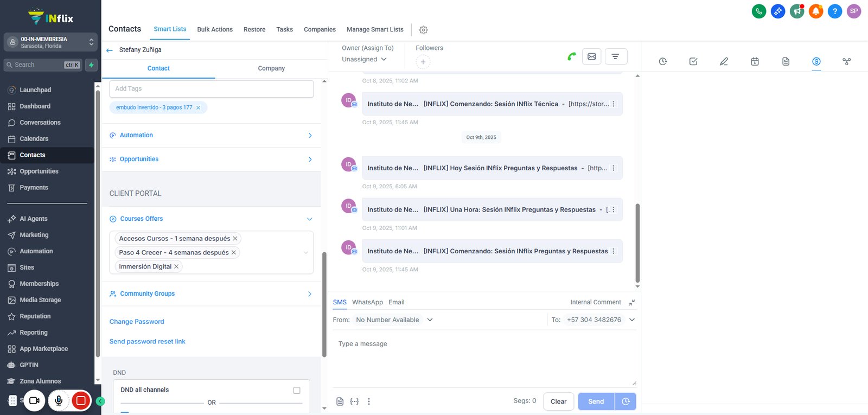Remove the embudo invertido tag
This screenshot has width=868, height=415.
[198, 107]
